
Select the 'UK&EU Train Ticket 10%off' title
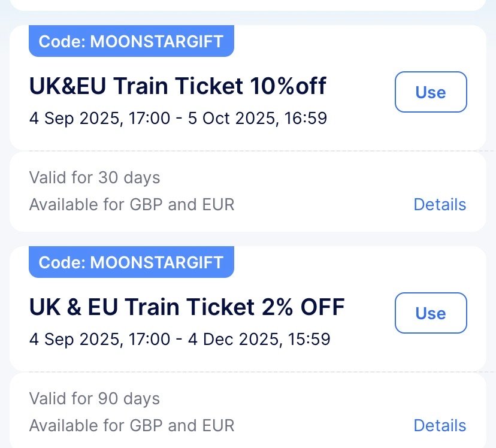click(x=178, y=87)
